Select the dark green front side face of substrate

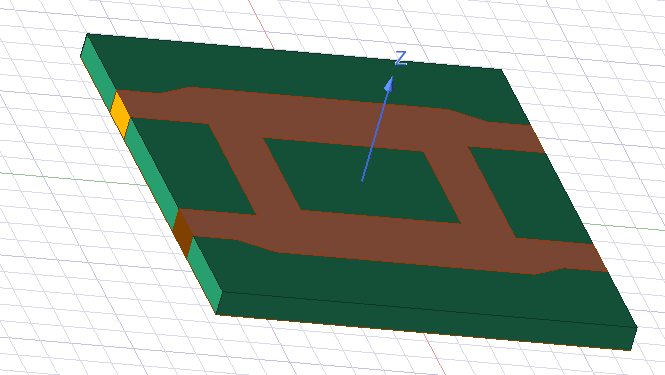[x=426, y=320]
